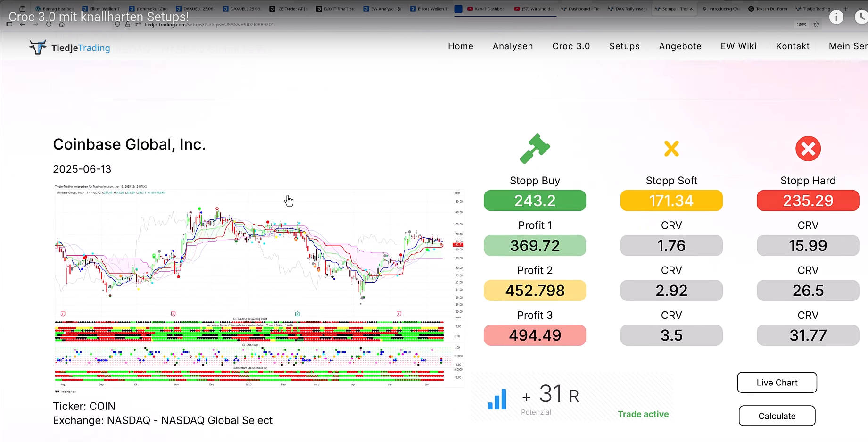868x442 pixels.
Task: Click the yellow Stopp Soft X icon
Action: 671,149
